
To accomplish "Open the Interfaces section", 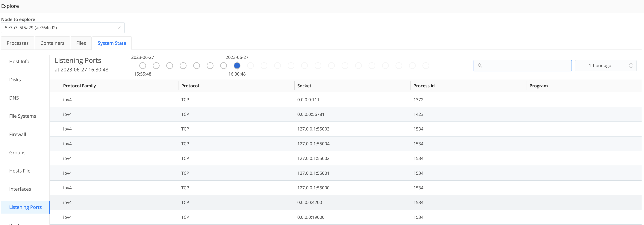I will click(20, 189).
